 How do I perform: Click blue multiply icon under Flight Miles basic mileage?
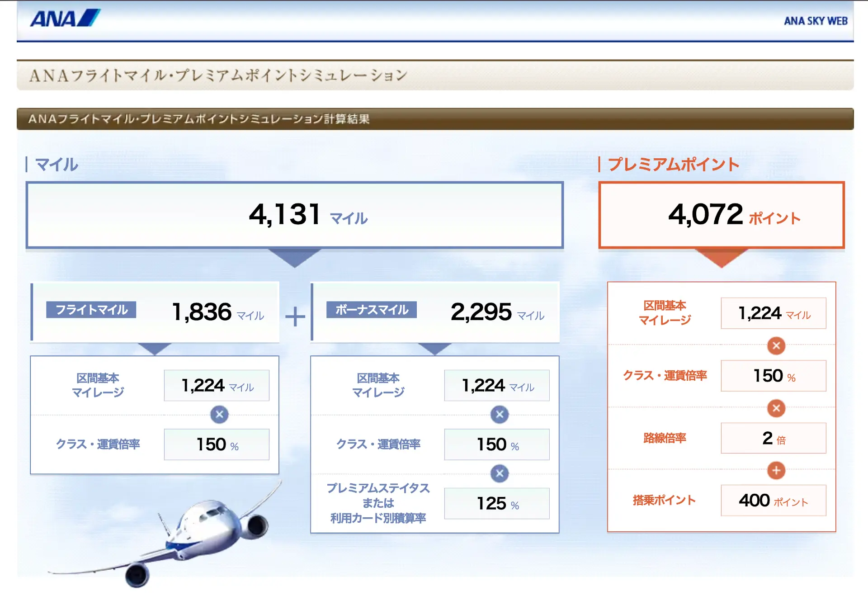(219, 414)
